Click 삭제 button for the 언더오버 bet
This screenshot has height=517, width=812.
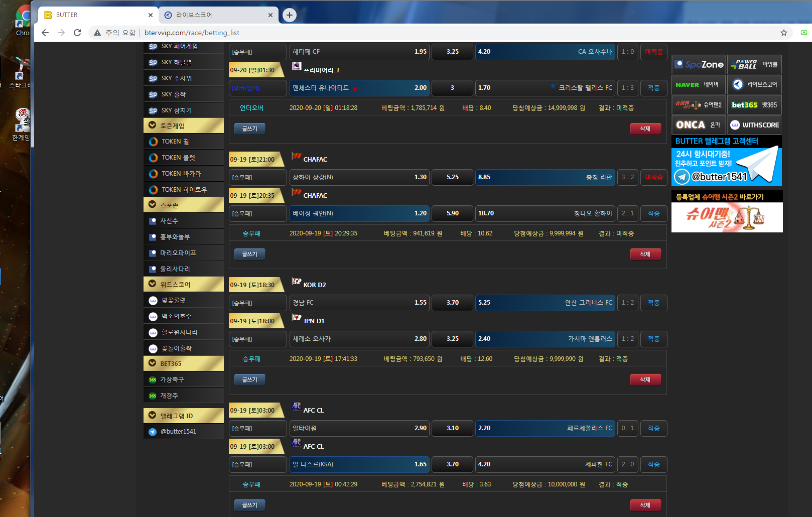click(x=645, y=129)
